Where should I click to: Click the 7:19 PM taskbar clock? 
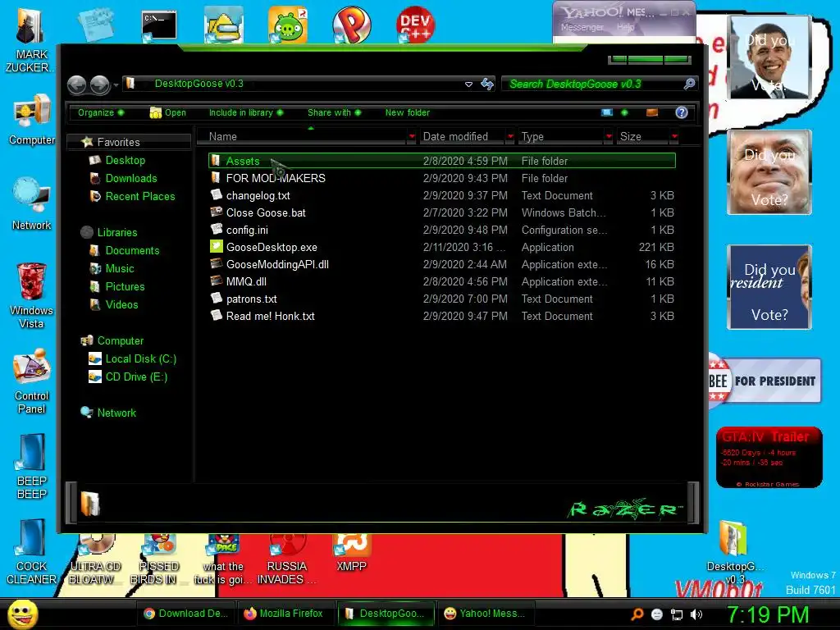[x=768, y=614]
